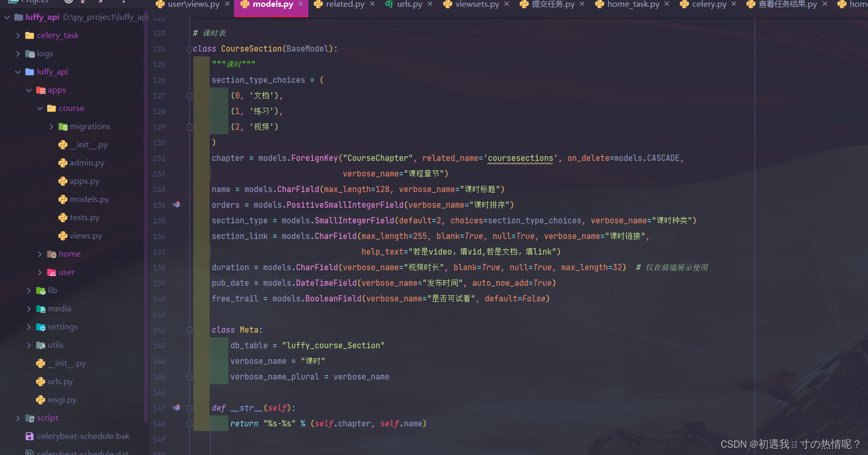The image size is (868, 455).
Task: Expand the utils folder
Action: pos(29,345)
